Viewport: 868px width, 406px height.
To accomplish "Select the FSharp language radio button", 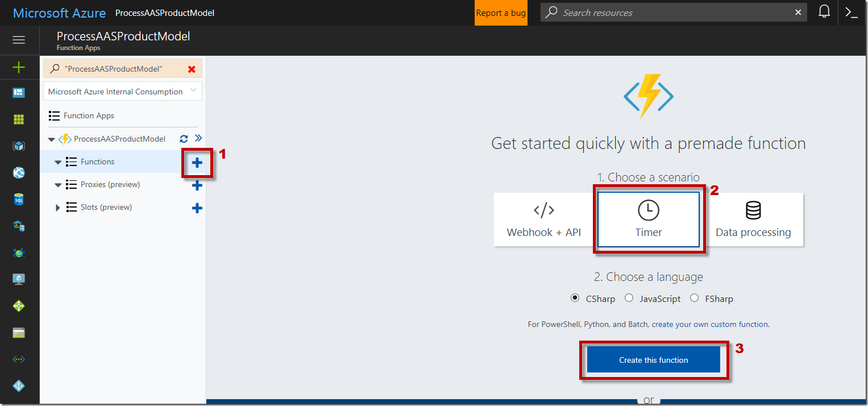I will pos(694,298).
